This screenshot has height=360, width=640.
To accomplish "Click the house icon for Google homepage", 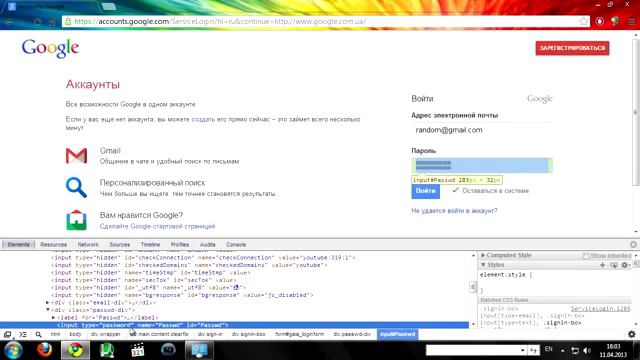I will [x=76, y=220].
